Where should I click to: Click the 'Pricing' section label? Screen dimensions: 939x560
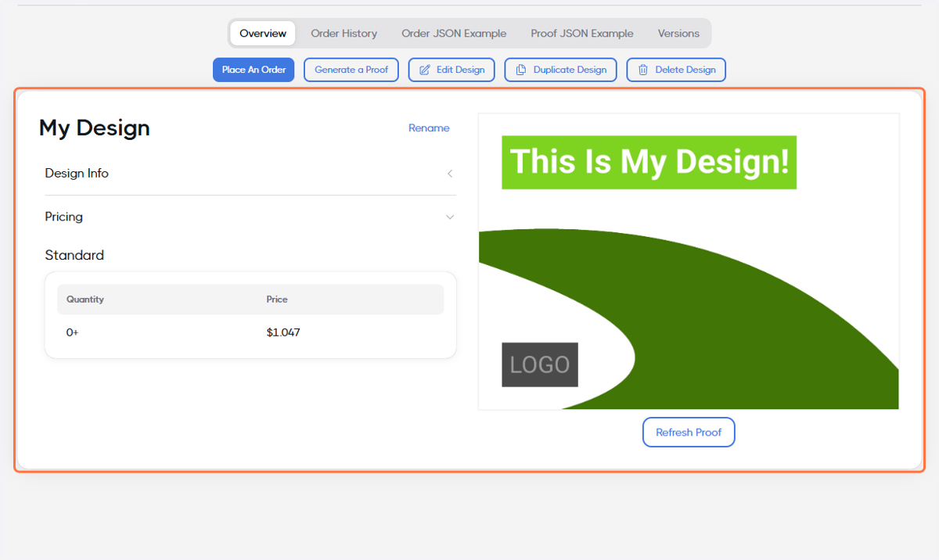point(64,217)
